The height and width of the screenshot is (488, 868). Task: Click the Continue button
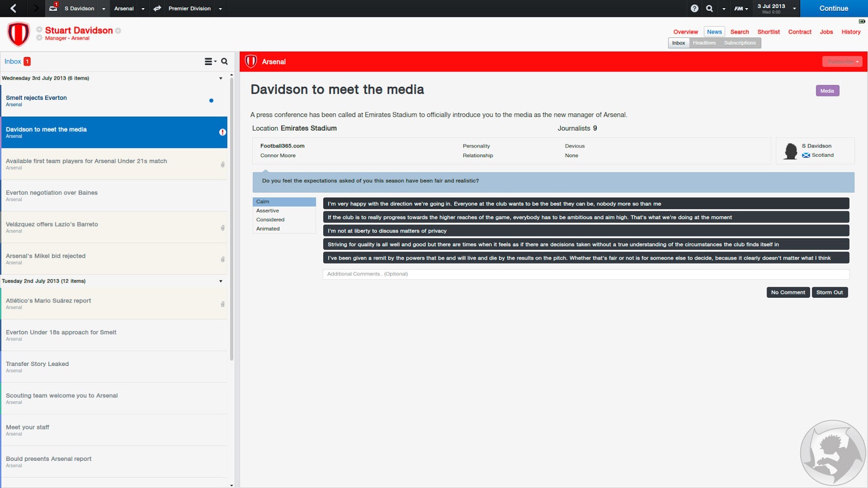pos(834,8)
